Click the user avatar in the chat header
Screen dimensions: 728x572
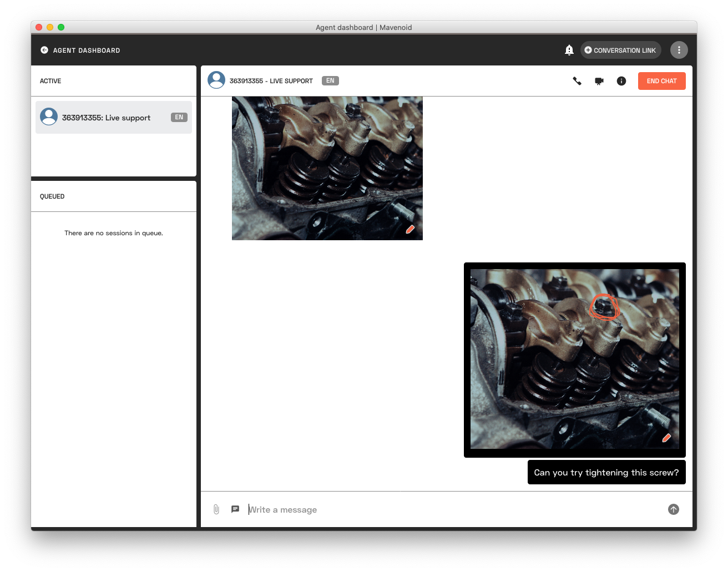(x=216, y=80)
